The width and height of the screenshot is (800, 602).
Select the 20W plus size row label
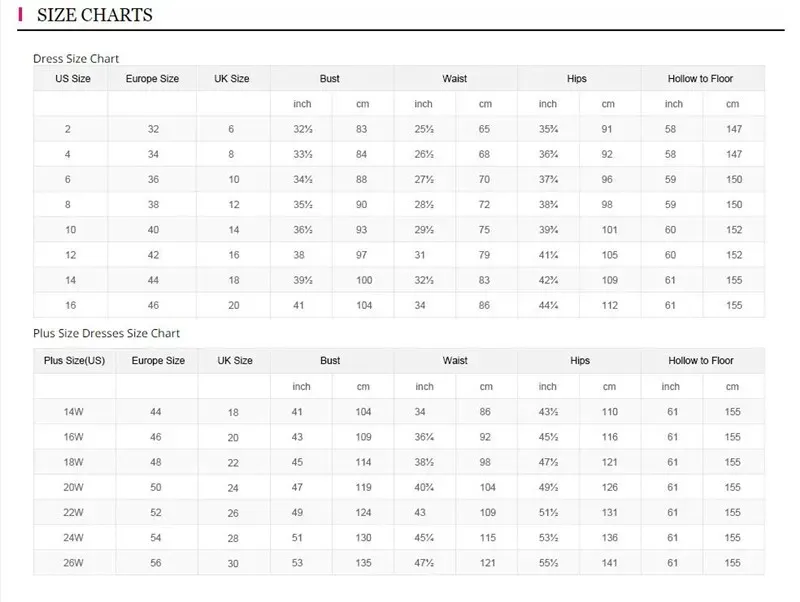pos(73,487)
